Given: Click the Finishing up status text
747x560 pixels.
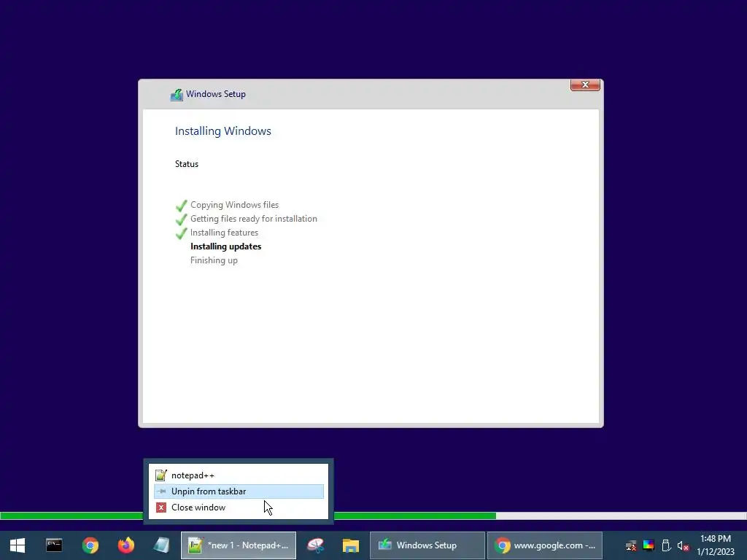Looking at the screenshot, I should click(214, 260).
